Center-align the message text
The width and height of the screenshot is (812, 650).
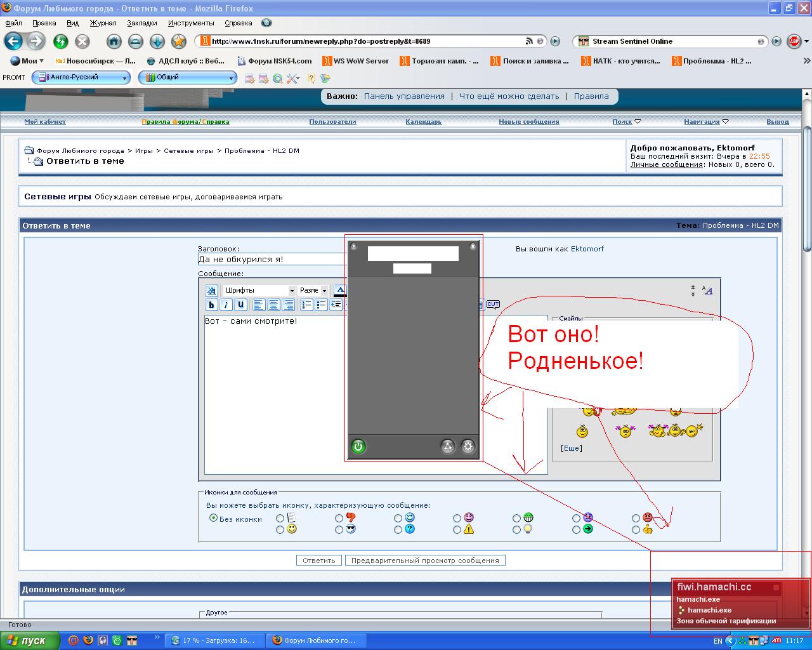[273, 305]
